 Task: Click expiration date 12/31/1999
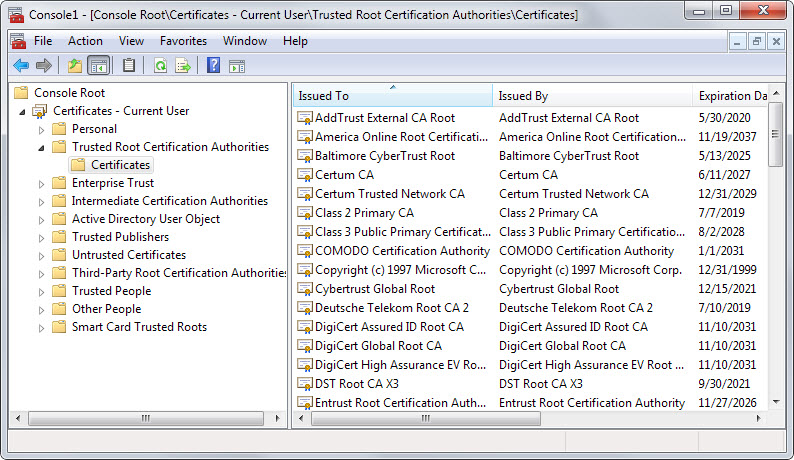pos(727,270)
